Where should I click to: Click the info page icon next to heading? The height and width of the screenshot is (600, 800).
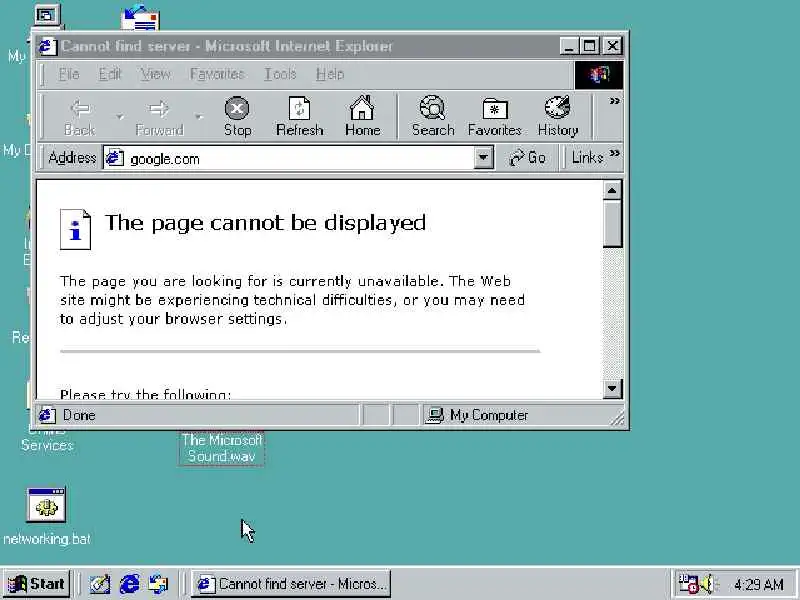76,230
